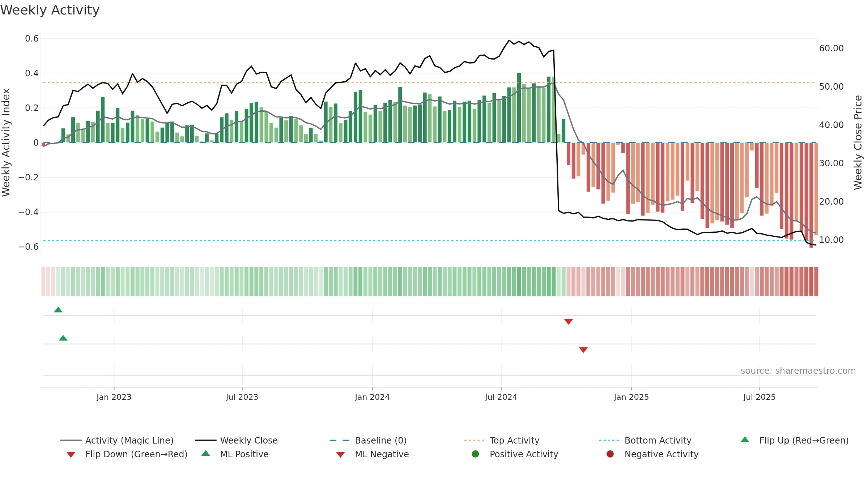Click the pale pink heat-strip cell at the left end
This screenshot has width=868, height=488.
click(43, 282)
